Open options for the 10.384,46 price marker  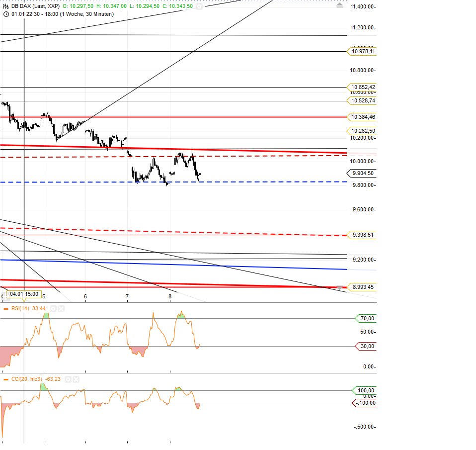[362, 117]
